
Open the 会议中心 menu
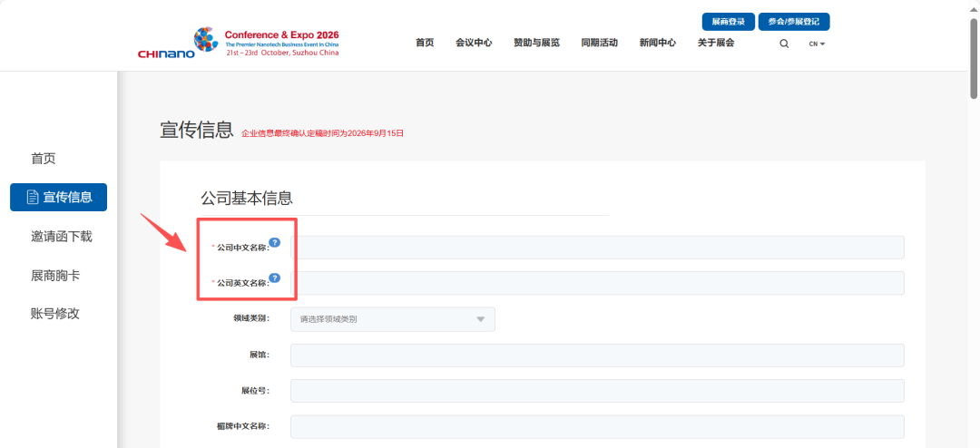click(x=474, y=43)
